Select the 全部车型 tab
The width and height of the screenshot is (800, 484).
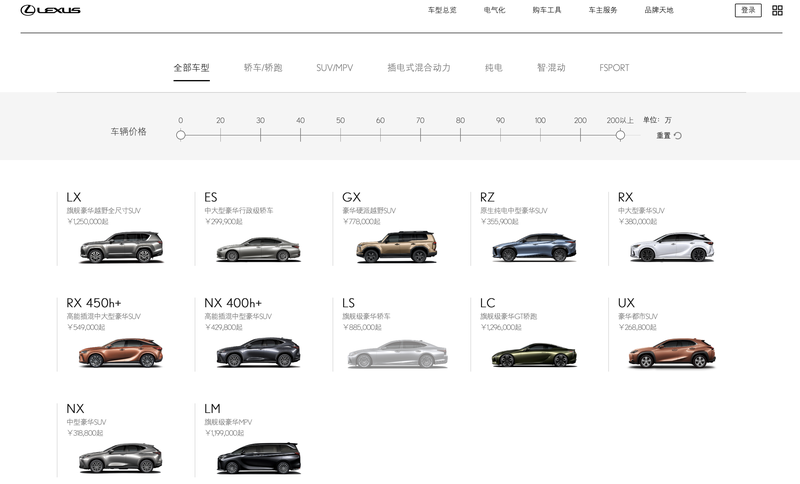coord(191,68)
